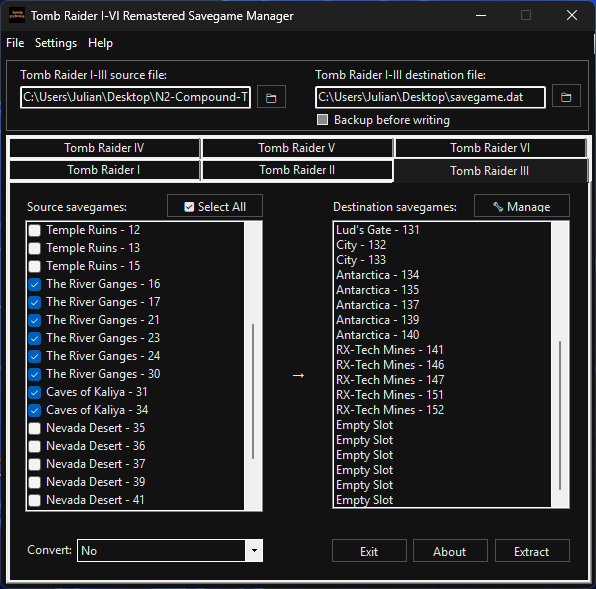This screenshot has height=589, width=596.
Task: Uncheck The River Ganges - 24
Action: 35,356
